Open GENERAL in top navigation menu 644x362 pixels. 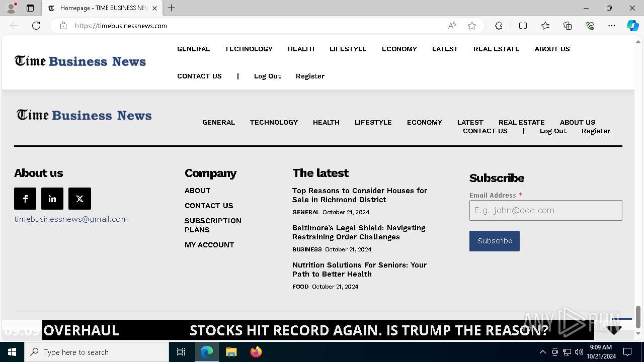coord(193,49)
